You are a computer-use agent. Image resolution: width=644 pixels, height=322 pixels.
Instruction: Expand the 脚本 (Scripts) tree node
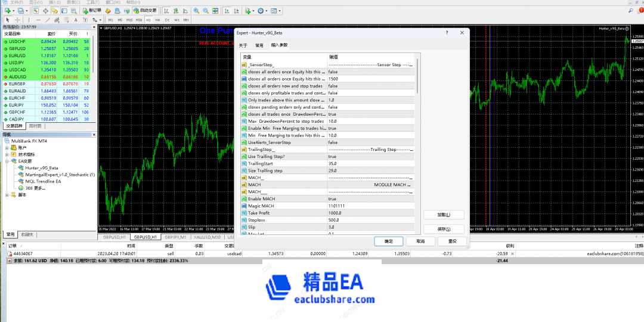pos(7,195)
